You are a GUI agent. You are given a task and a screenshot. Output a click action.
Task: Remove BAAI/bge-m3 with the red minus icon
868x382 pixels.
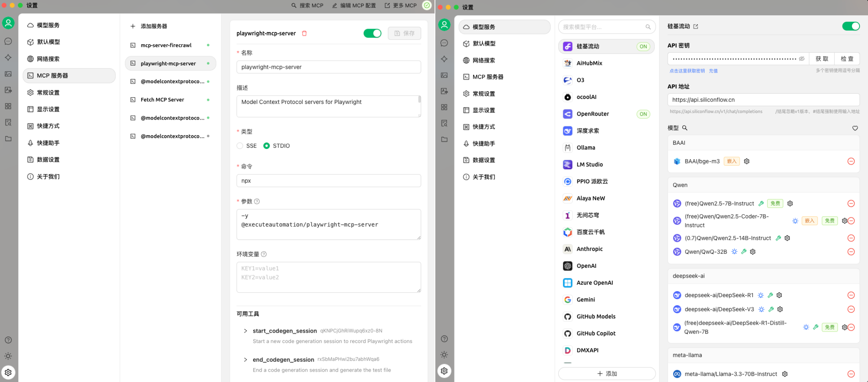point(851,161)
